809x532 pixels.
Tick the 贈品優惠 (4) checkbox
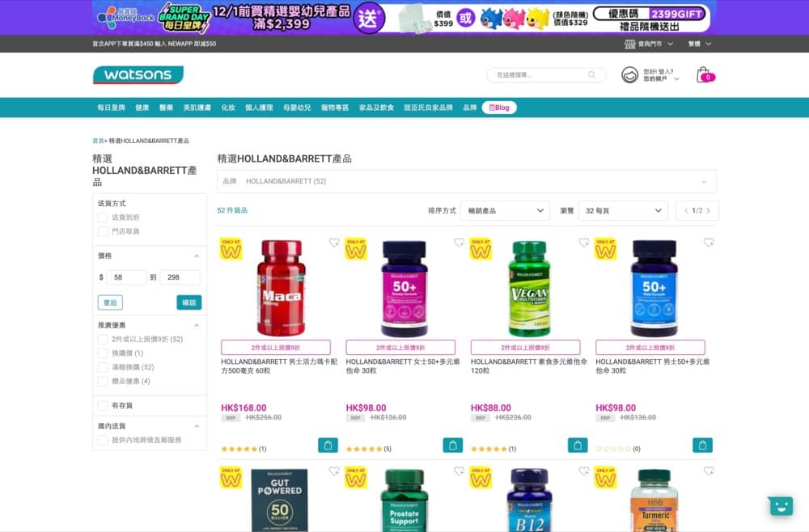[104, 381]
